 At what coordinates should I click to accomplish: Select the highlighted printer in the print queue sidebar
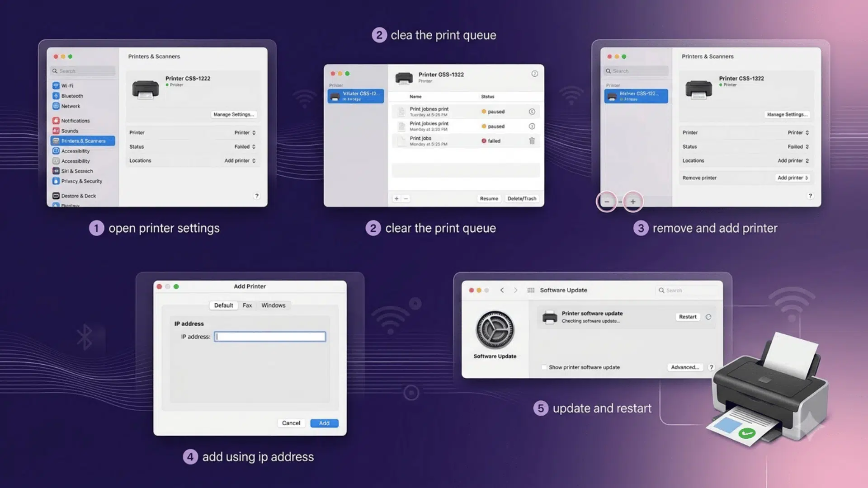(356, 96)
